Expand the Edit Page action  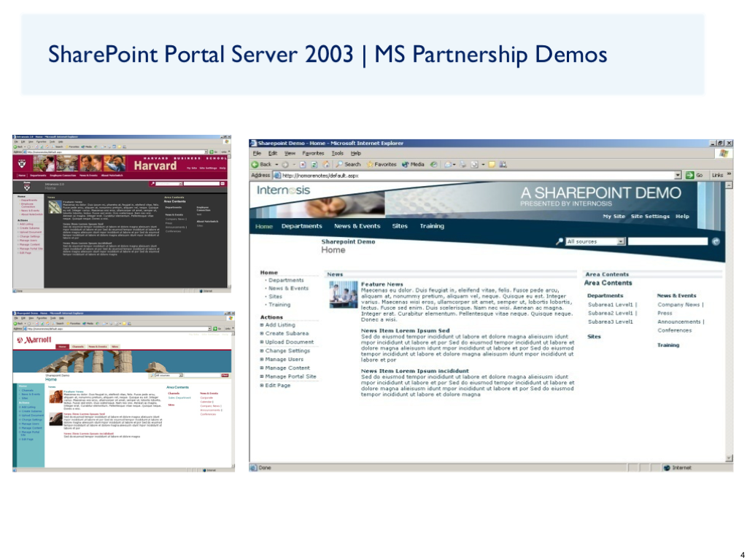[x=262, y=385]
